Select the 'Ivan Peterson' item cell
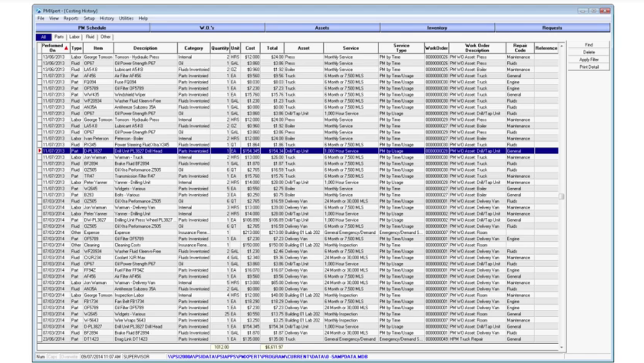 tap(99, 139)
